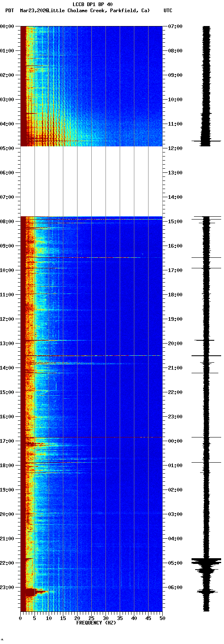Click the "13:00" PDT axis label
Viewport: 224px width, 644px height.
pos(7,344)
